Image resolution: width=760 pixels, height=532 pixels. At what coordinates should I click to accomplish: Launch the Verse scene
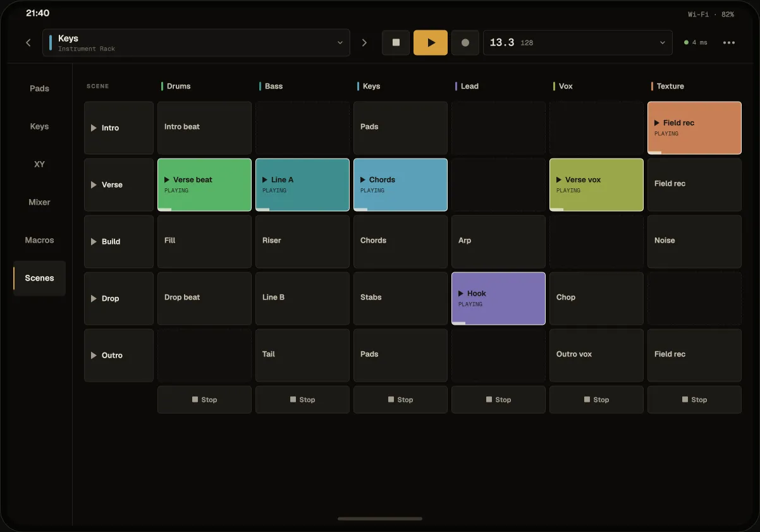click(x=119, y=184)
